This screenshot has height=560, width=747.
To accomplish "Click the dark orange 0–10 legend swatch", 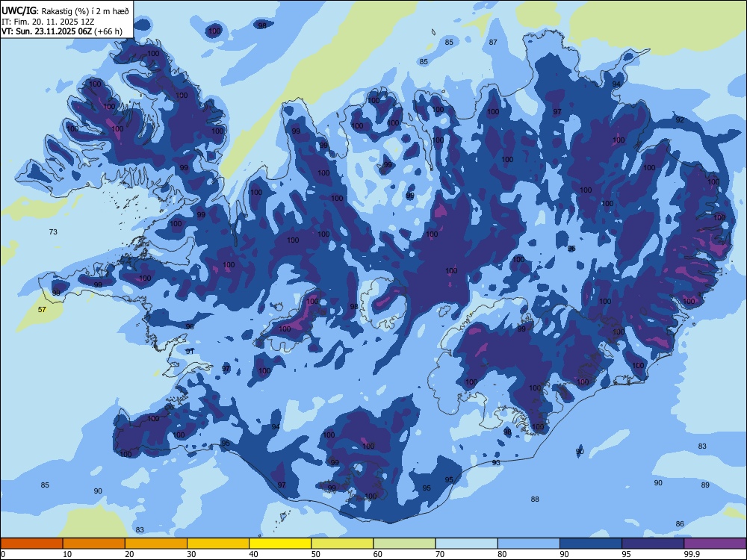I will coord(31,544).
